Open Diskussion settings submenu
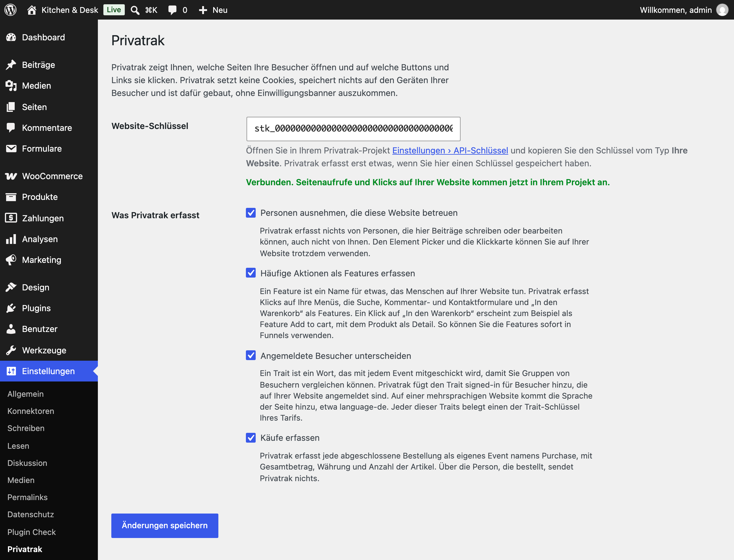Viewport: 734px width, 560px height. (x=27, y=463)
